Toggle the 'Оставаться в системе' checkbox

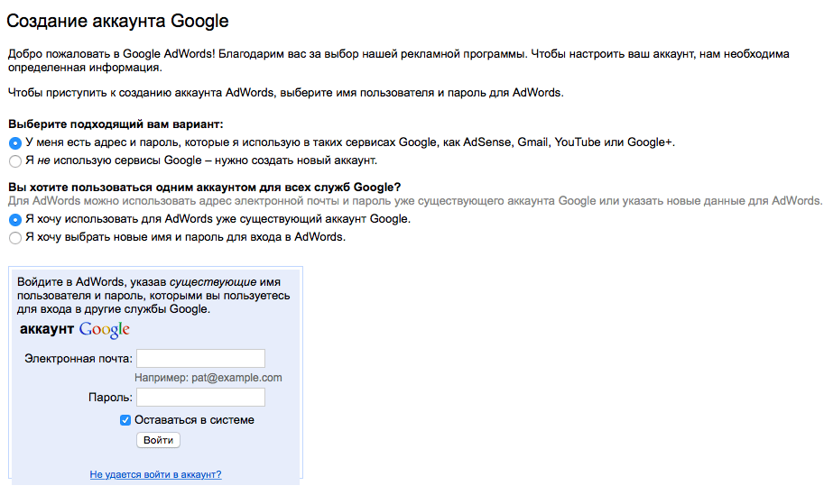(125, 420)
